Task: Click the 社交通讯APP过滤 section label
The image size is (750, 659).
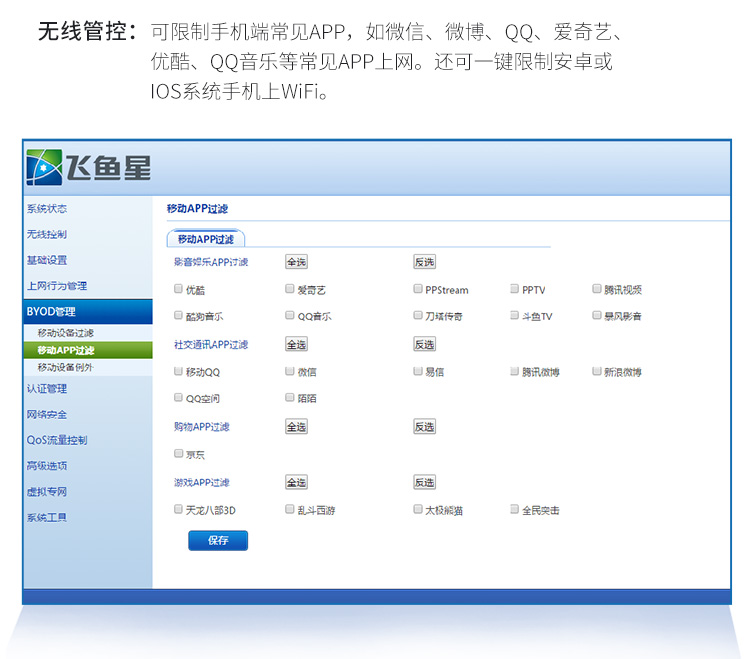Action: point(211,345)
